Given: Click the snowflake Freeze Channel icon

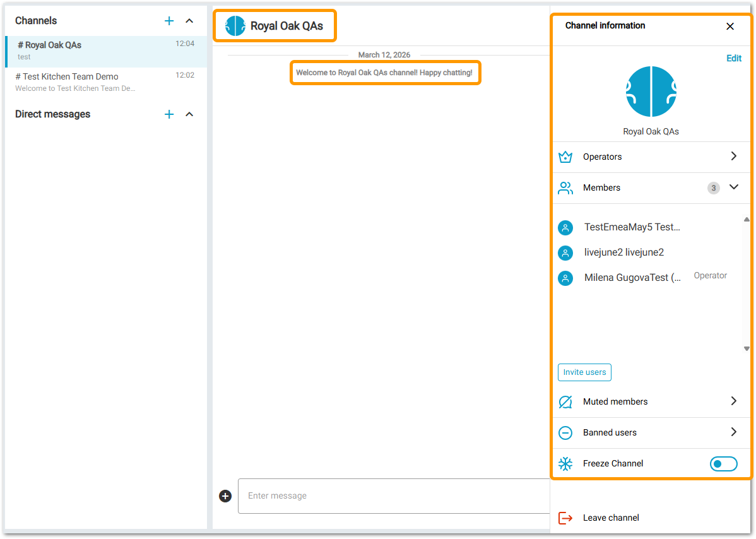Looking at the screenshot, I should [x=565, y=463].
